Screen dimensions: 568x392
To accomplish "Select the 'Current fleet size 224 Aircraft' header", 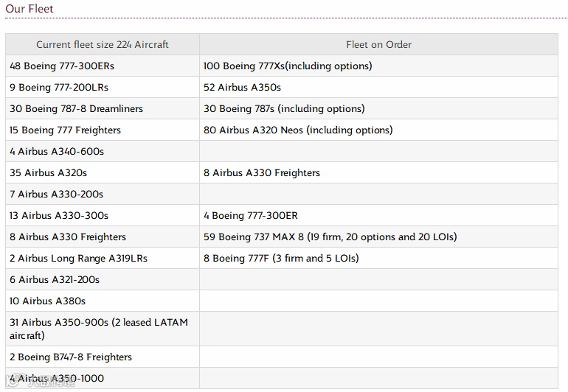I will (x=103, y=44).
